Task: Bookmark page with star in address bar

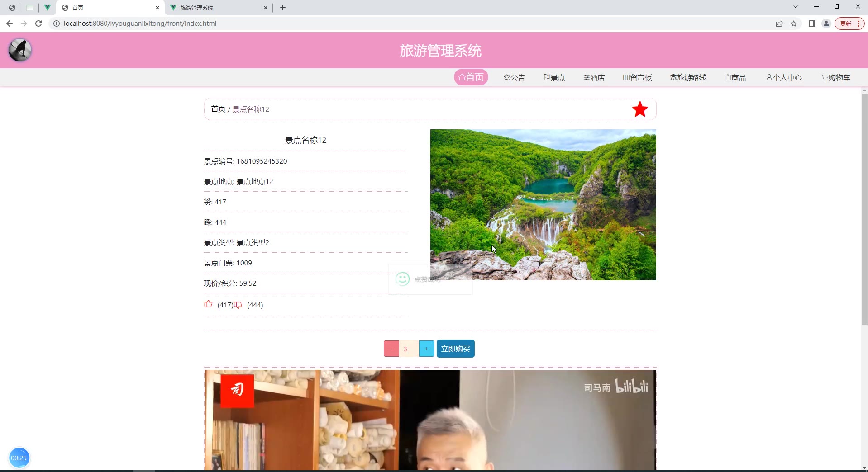Action: coord(794,24)
